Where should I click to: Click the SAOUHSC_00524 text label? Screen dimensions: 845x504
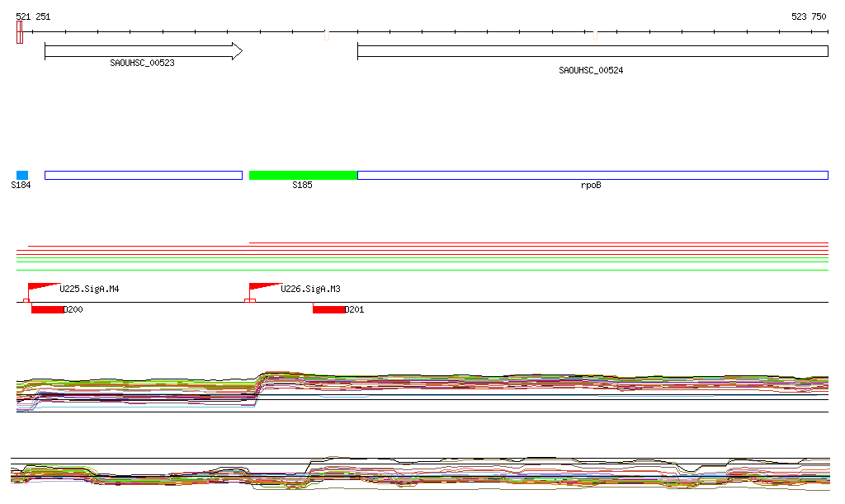click(x=591, y=71)
